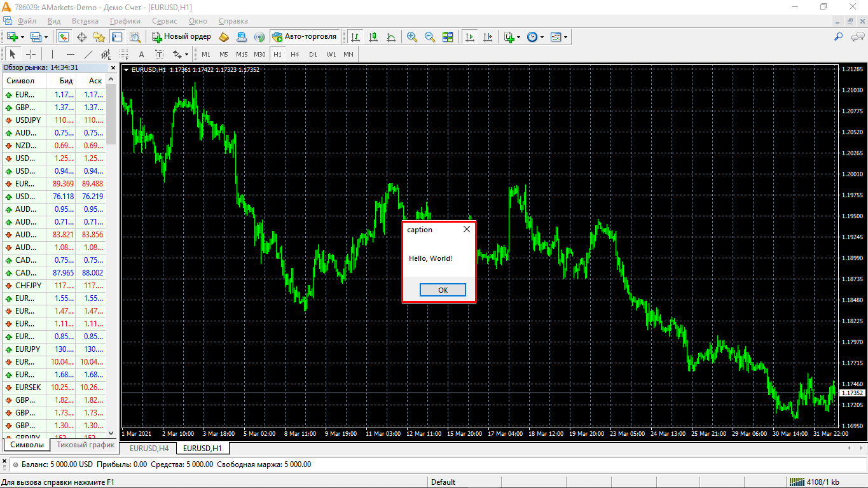Viewport: 868px width, 488px height.
Task: Switch chart to candlestick display mode
Action: 373,37
